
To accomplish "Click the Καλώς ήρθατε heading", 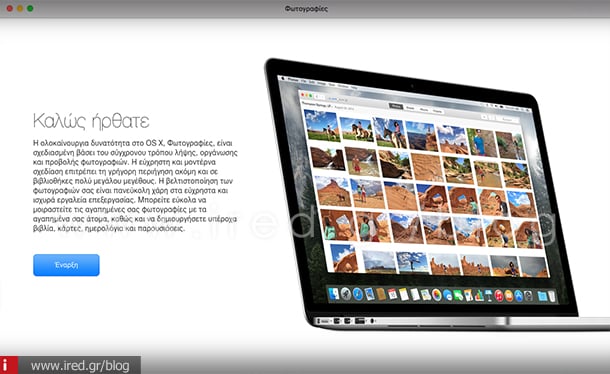I will [91, 121].
